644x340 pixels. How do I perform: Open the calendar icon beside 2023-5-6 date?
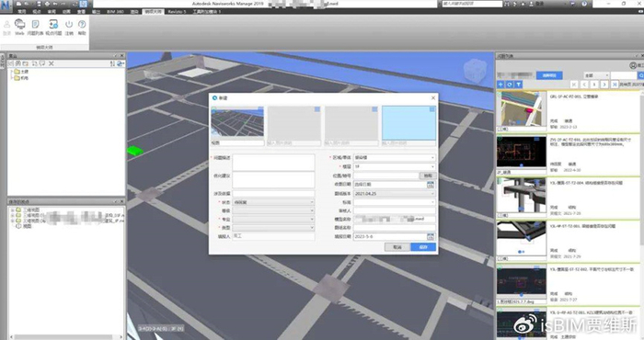tap(431, 237)
